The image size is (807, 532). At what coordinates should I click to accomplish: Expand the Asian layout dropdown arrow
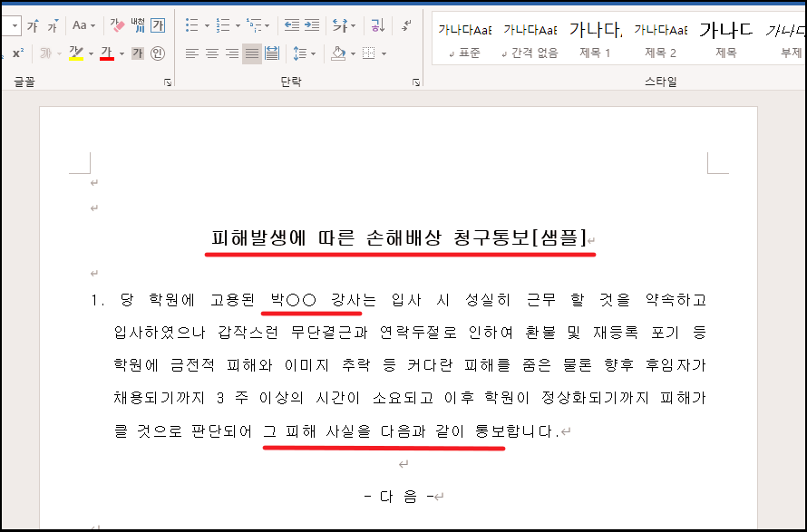click(x=353, y=25)
